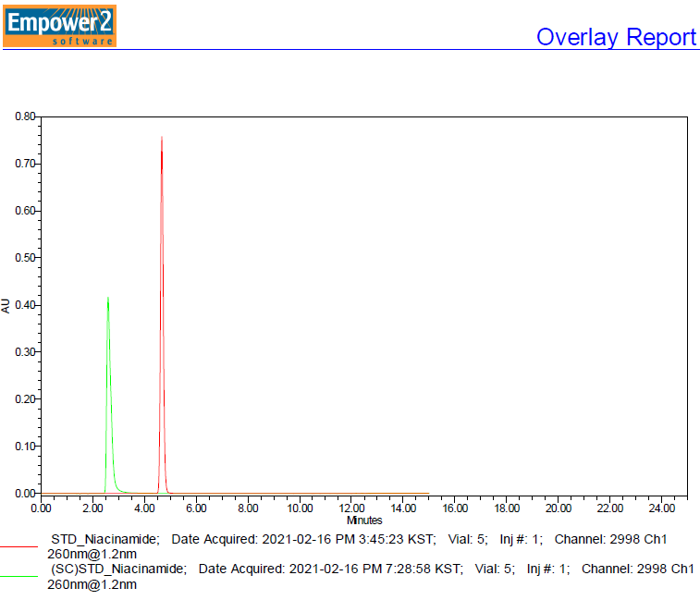Click the 0.50 y-axis value
Screen dimensions: 700x600
(x=25, y=258)
